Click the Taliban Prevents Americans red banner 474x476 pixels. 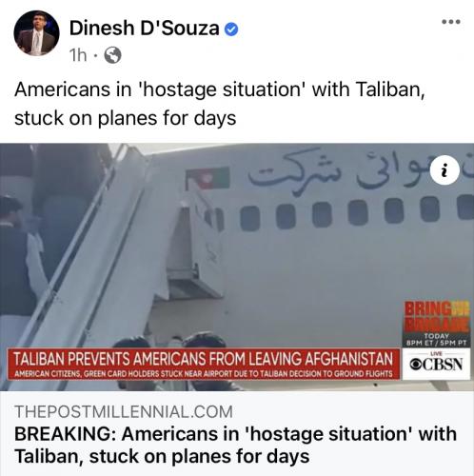204,359
